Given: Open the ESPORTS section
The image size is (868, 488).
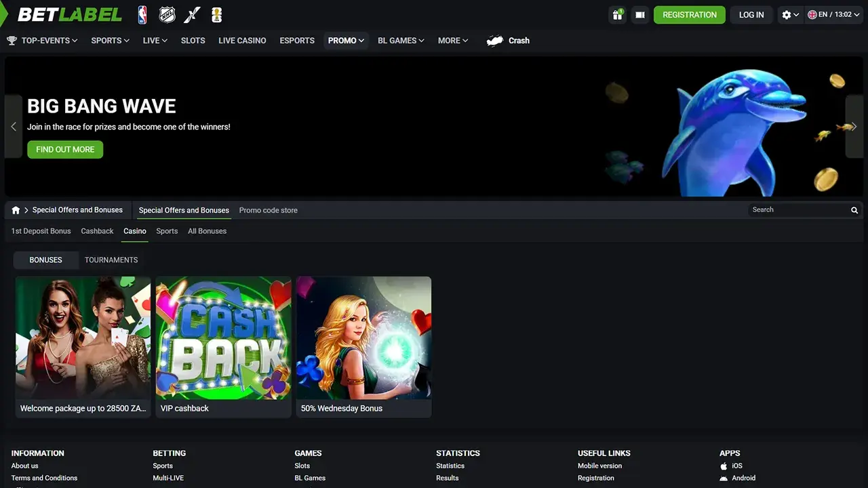Looking at the screenshot, I should click(297, 41).
